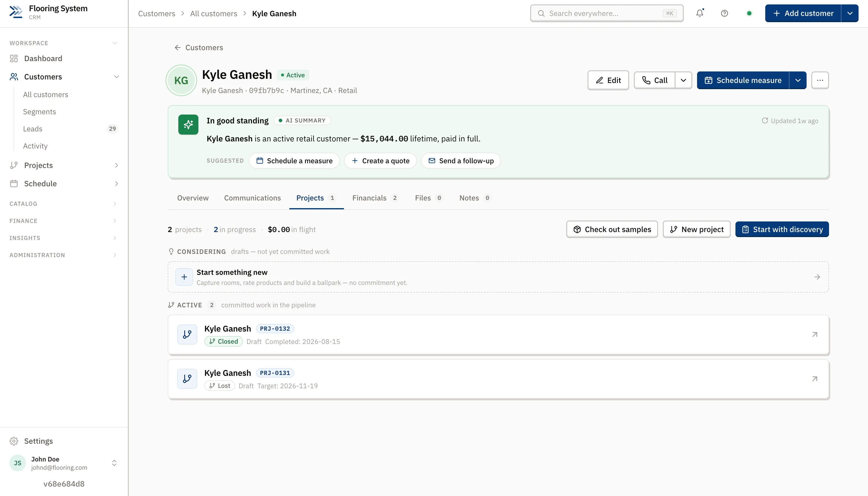Screen dimensions: 868x496
Task: Expand the ADMINISTRATION section
Action: coord(64,255)
